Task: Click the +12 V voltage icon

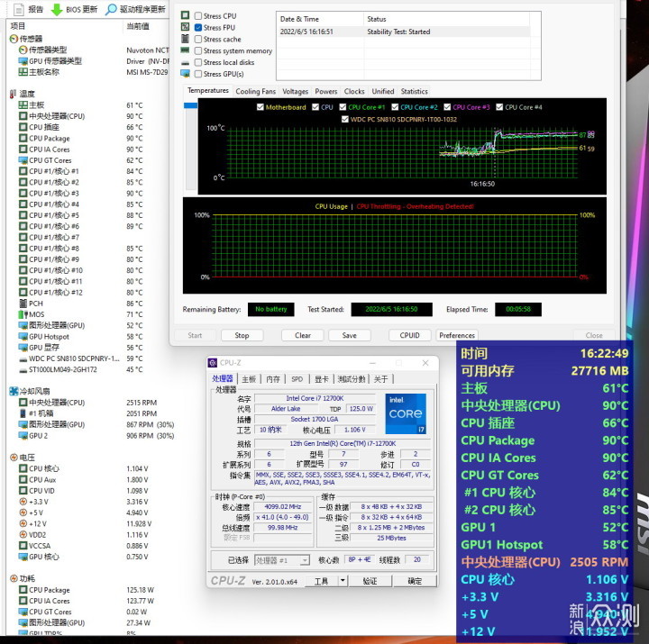Action: pos(23,523)
